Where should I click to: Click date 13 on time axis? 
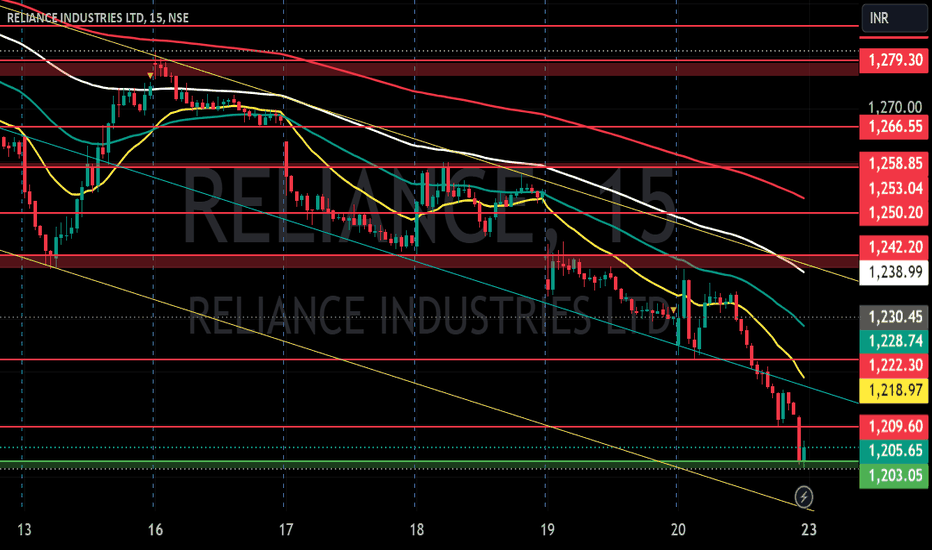click(x=24, y=529)
